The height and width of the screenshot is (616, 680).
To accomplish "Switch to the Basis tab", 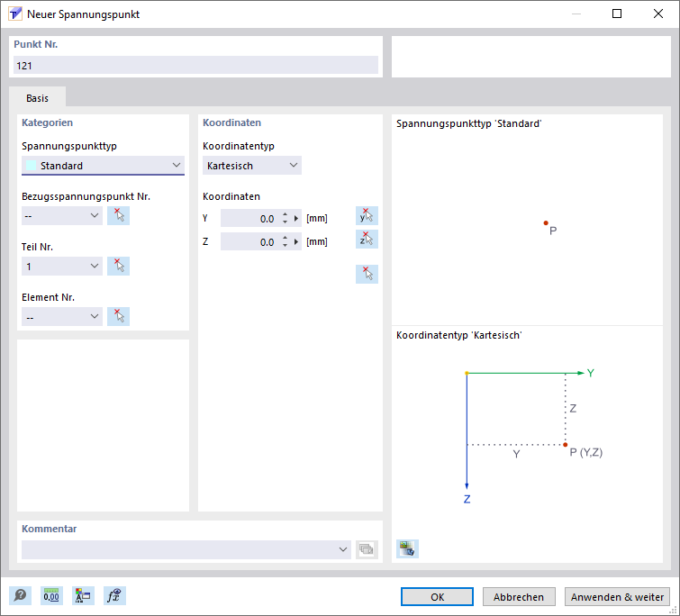I will 37,98.
